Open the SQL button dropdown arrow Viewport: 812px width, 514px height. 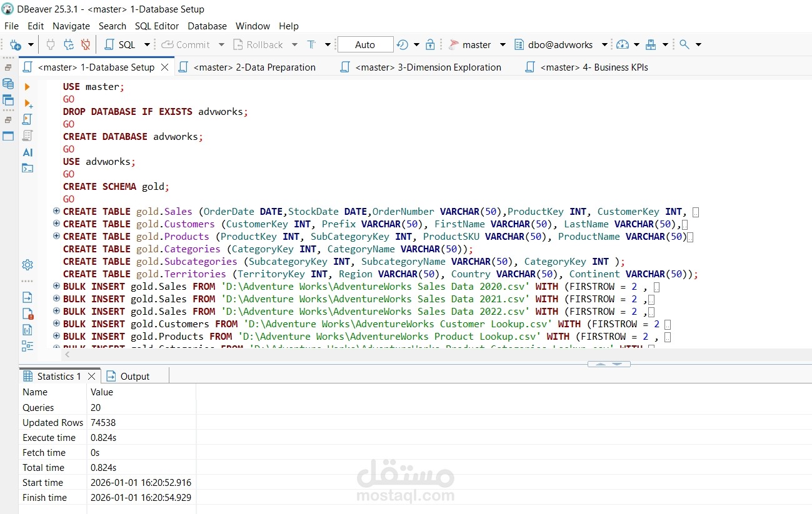[147, 45]
